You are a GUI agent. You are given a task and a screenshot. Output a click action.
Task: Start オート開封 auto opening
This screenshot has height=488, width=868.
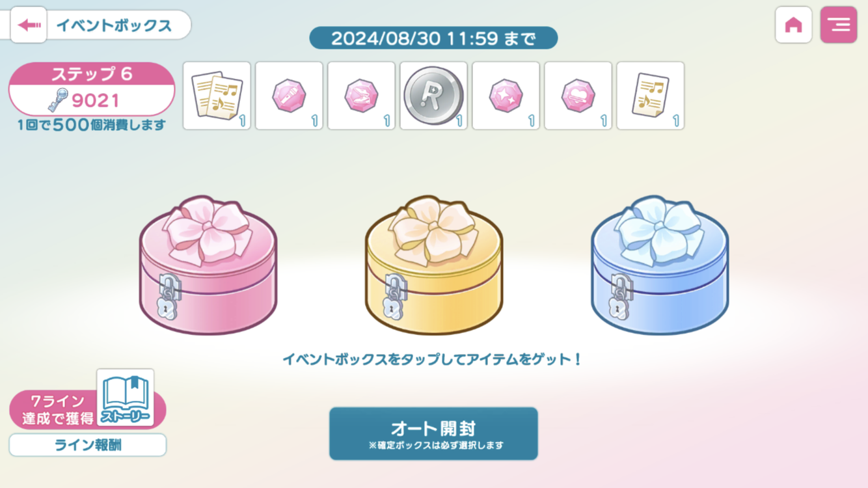tap(433, 434)
